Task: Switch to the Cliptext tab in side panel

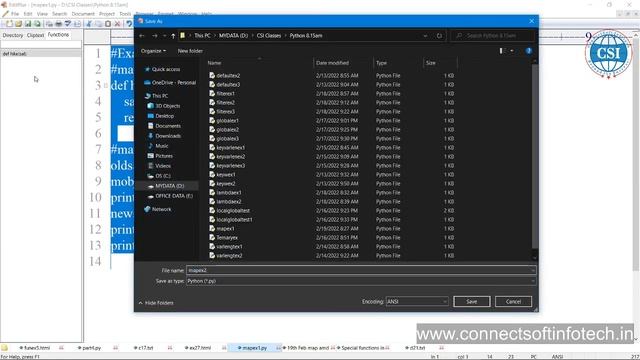Action: pyautogui.click(x=35, y=35)
